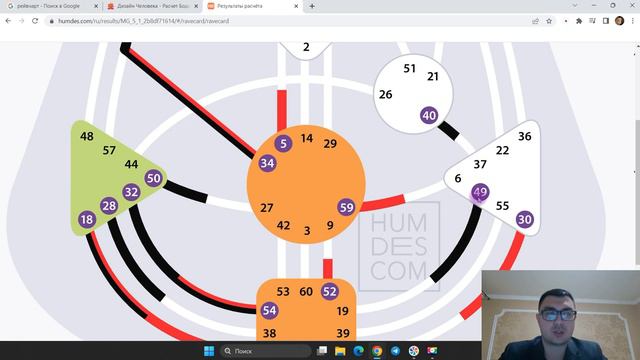The image size is (640, 360).
Task: Select purple gate 50 in Spleen triangle
Action: tap(153, 178)
